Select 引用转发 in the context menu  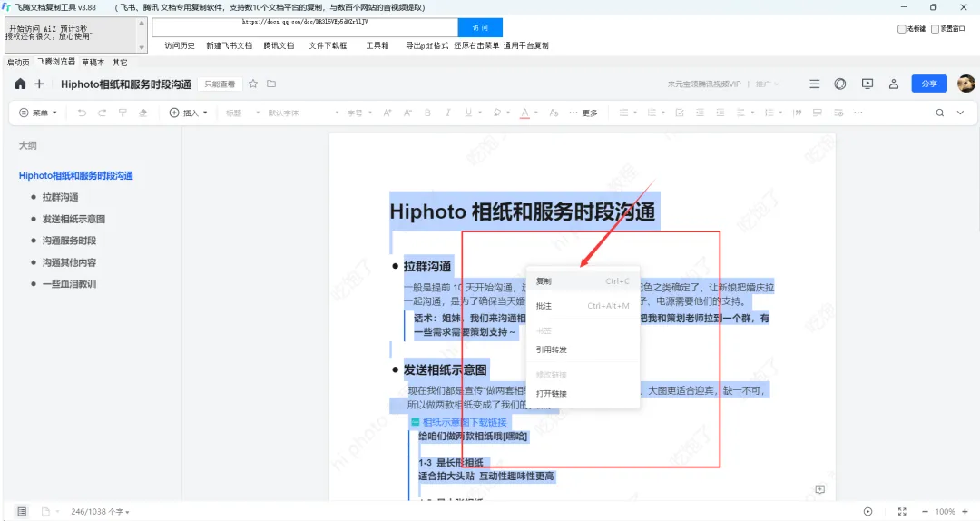[x=583, y=349]
